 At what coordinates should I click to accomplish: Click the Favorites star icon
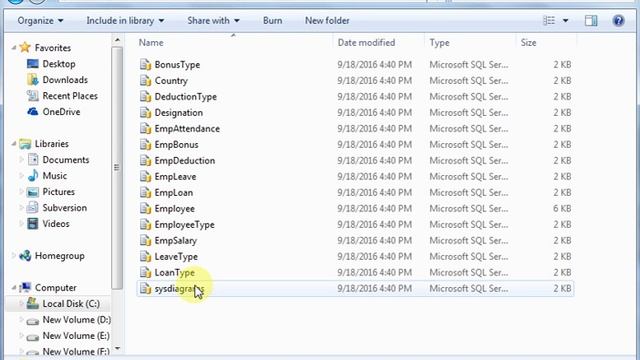[25, 47]
